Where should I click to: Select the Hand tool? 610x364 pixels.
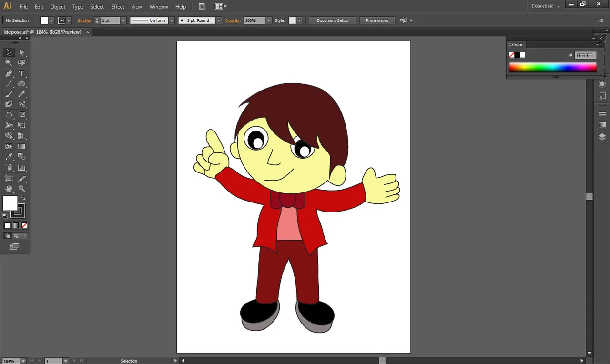tap(9, 189)
